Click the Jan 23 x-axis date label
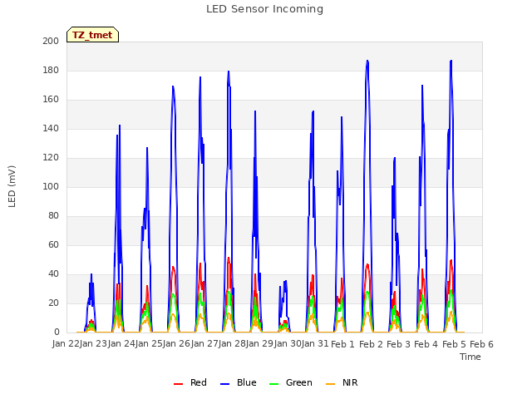 click(x=93, y=344)
